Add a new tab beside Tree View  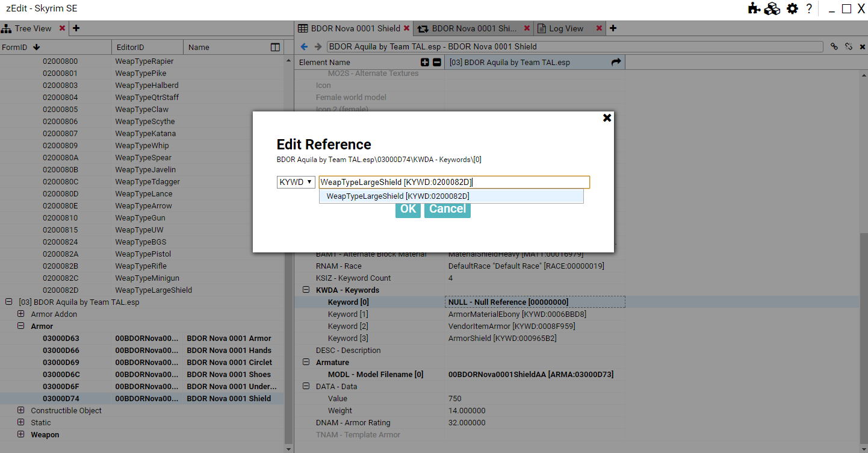coord(76,28)
